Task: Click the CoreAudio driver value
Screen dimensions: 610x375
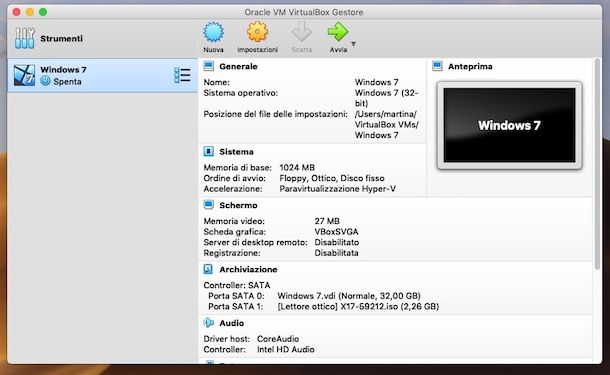Action: click(278, 339)
